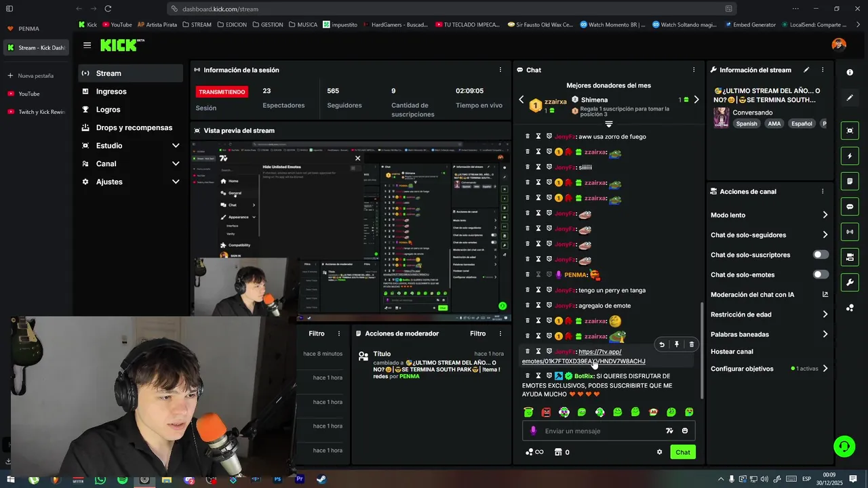Open chat settings gear icon
This screenshot has width=868, height=488.
coord(659,452)
